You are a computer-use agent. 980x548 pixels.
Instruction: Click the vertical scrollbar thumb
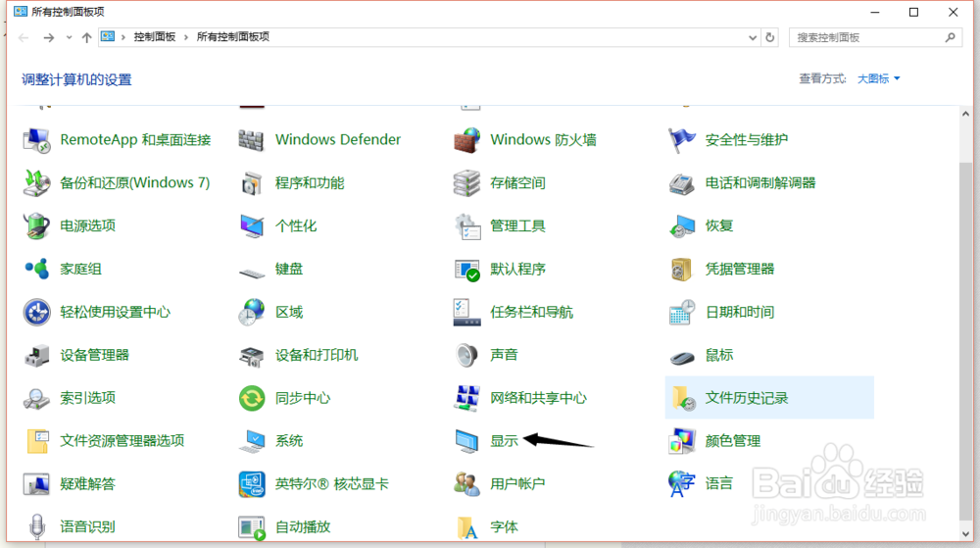965,340
